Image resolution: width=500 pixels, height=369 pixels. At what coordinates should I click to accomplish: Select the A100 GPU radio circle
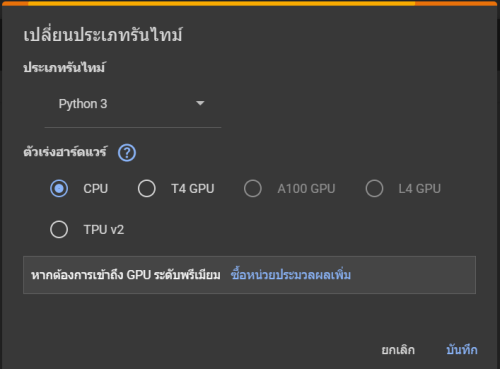click(x=253, y=188)
